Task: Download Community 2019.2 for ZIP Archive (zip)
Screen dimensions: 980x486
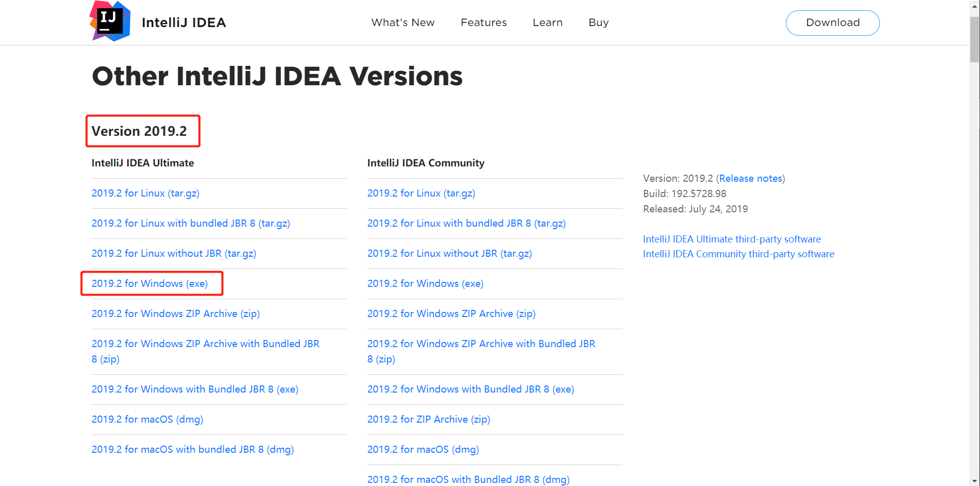Action: (429, 419)
